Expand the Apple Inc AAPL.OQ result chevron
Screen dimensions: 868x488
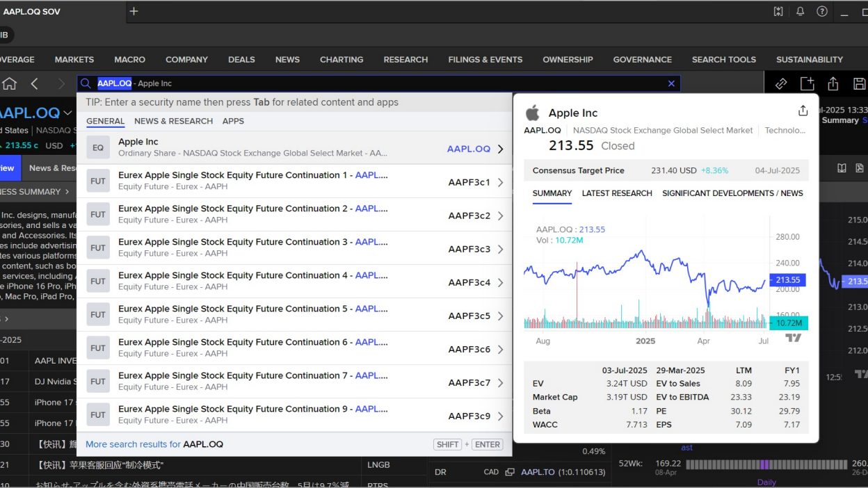tap(501, 149)
